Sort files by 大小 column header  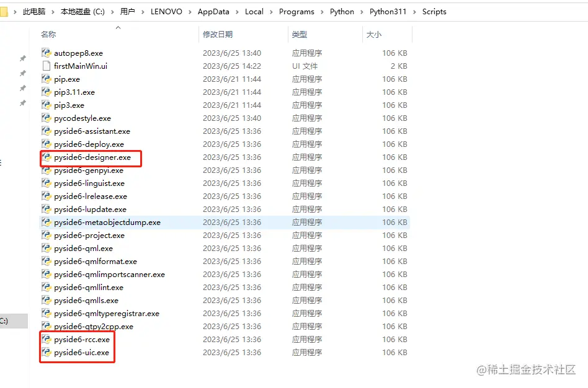(373, 35)
